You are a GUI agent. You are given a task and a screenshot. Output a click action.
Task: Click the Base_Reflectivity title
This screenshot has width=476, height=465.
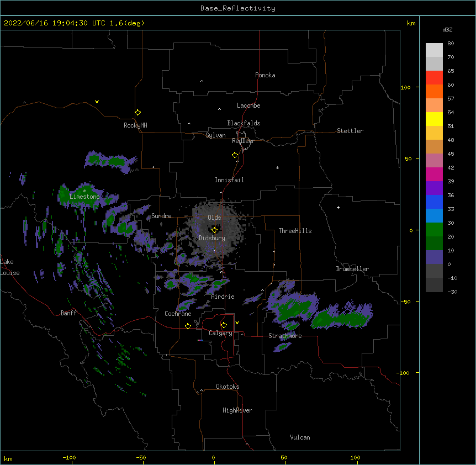click(x=238, y=8)
